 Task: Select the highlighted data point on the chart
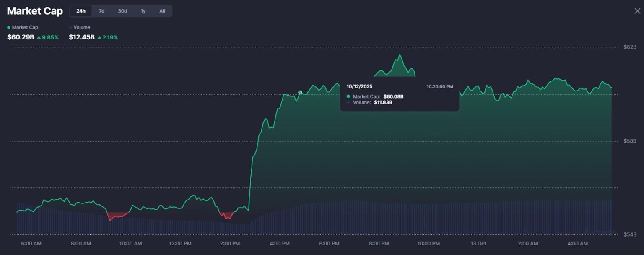point(300,92)
